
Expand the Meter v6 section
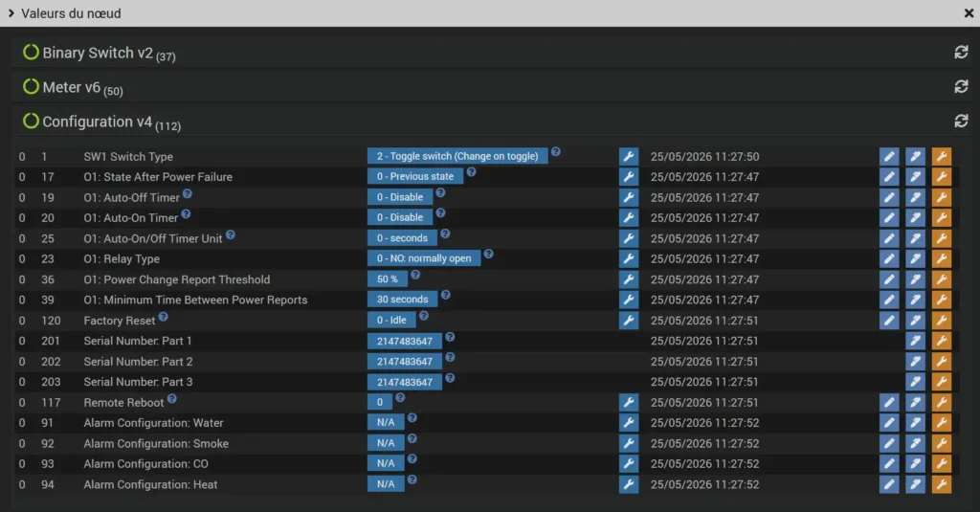coord(82,87)
